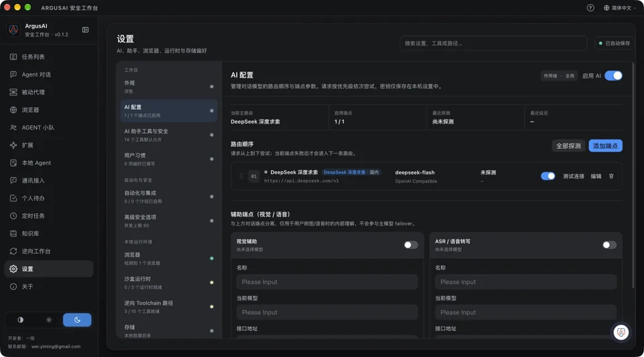
Task: Click the 个人待办 checklist icon
Action: [x=13, y=198]
